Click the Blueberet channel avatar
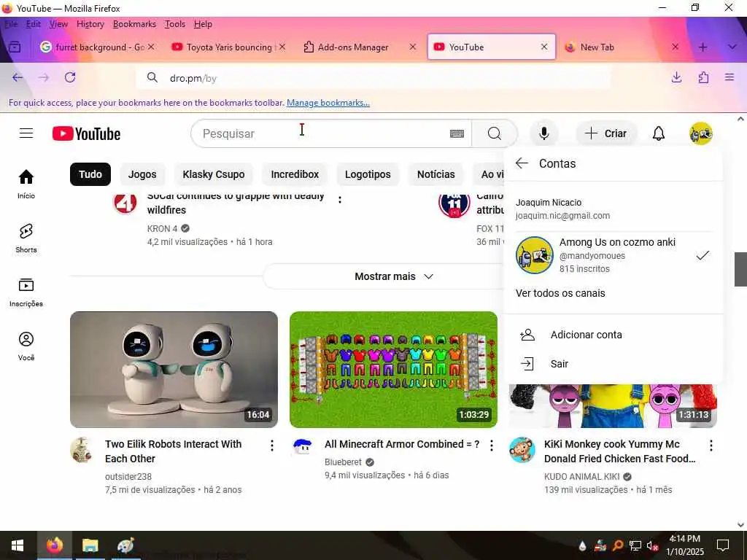 pos(303,447)
